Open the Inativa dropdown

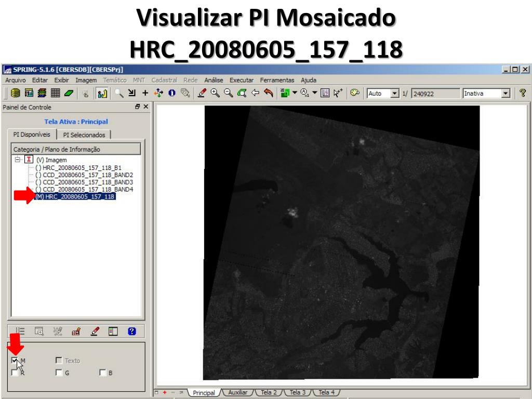tap(506, 94)
